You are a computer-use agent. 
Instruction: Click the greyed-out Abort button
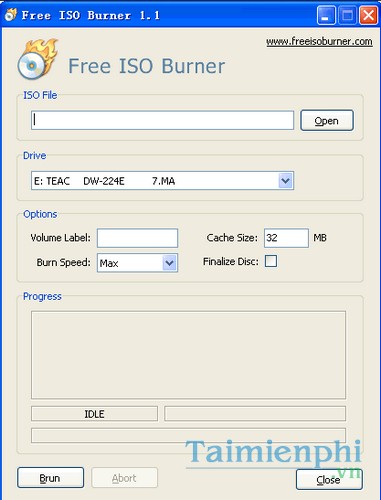pyautogui.click(x=124, y=478)
